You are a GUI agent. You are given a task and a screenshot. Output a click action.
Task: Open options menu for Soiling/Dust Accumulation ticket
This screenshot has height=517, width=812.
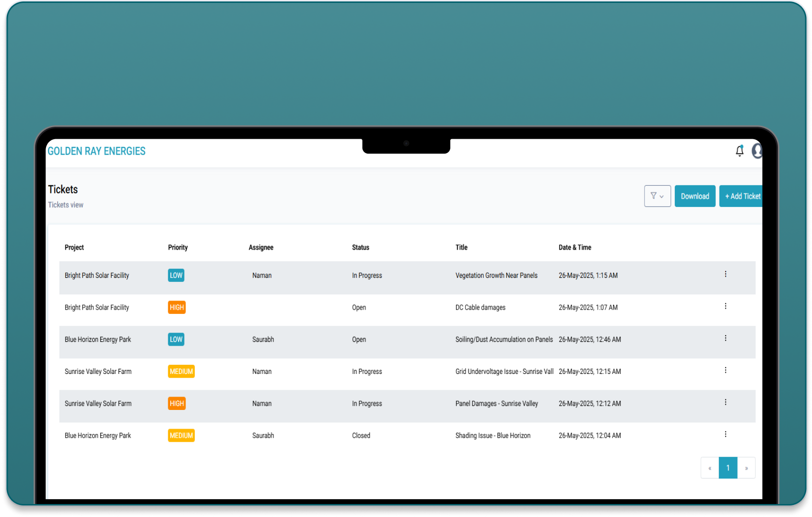point(726,338)
